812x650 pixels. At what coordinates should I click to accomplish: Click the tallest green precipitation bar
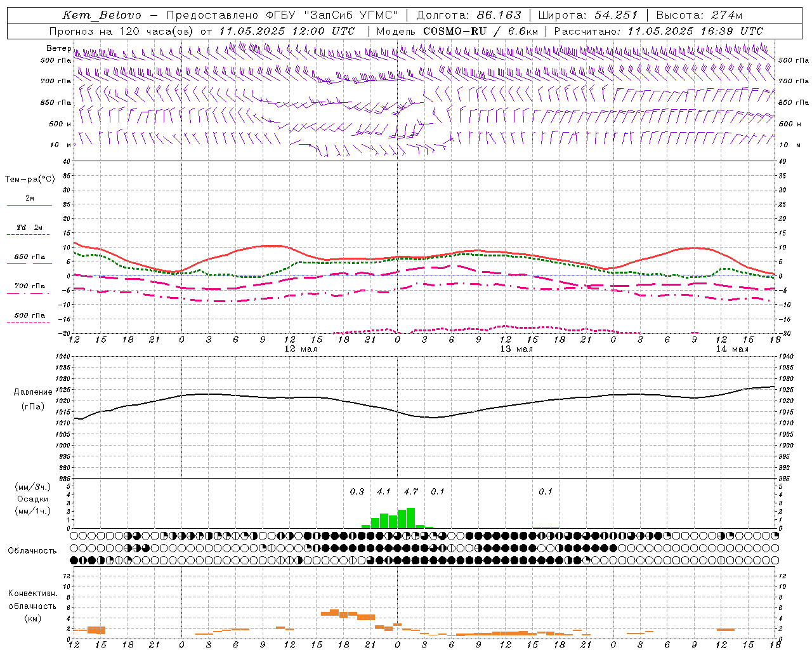(x=410, y=518)
